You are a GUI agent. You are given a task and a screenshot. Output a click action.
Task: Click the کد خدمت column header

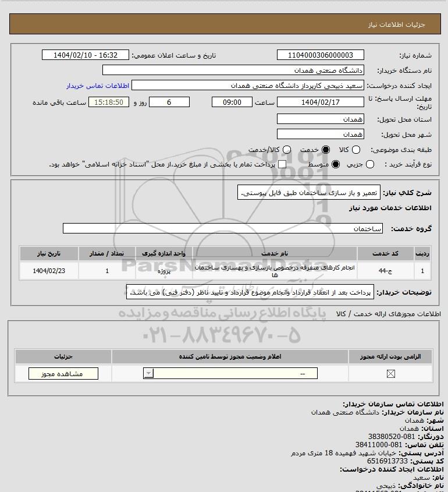tap(385, 253)
